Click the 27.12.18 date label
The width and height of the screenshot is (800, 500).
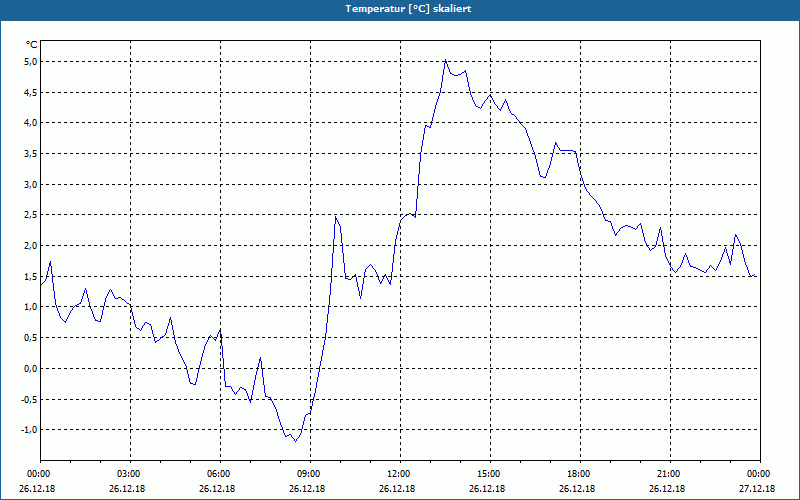tap(757, 489)
